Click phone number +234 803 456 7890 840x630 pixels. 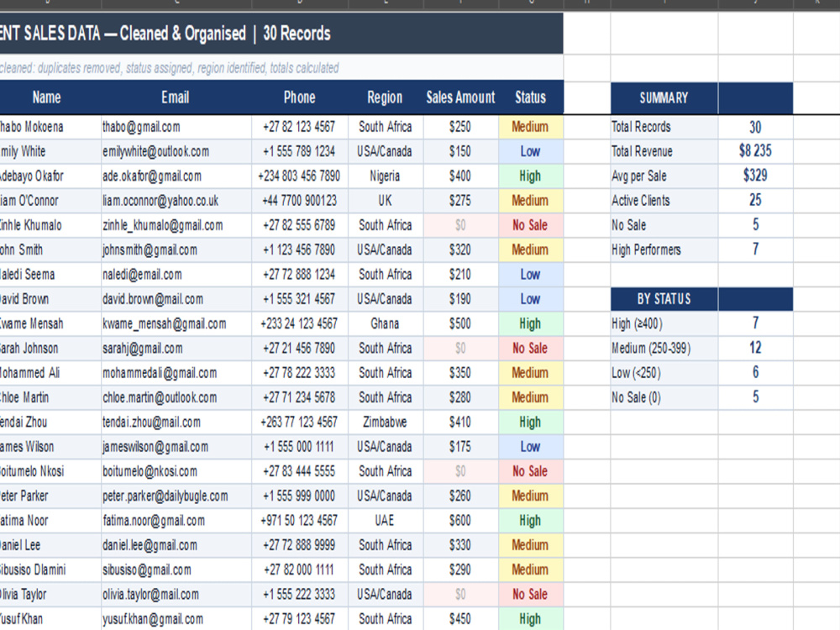(x=300, y=176)
